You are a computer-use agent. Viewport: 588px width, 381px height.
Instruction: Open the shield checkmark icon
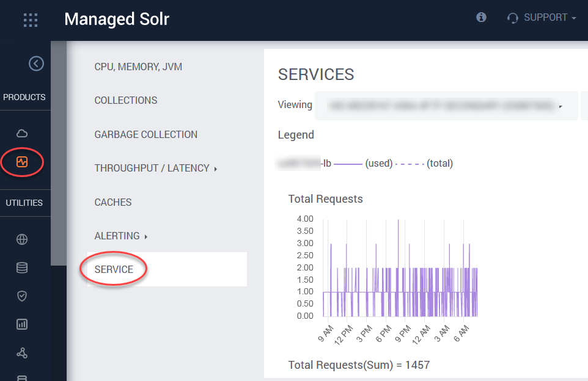tap(22, 296)
